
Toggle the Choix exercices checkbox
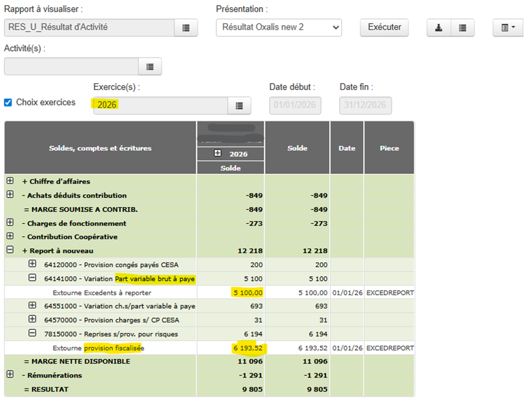pos(8,102)
